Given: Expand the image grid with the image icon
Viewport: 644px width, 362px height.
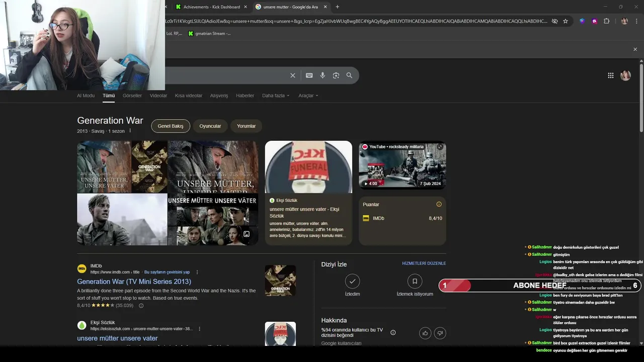Looking at the screenshot, I should (x=247, y=234).
